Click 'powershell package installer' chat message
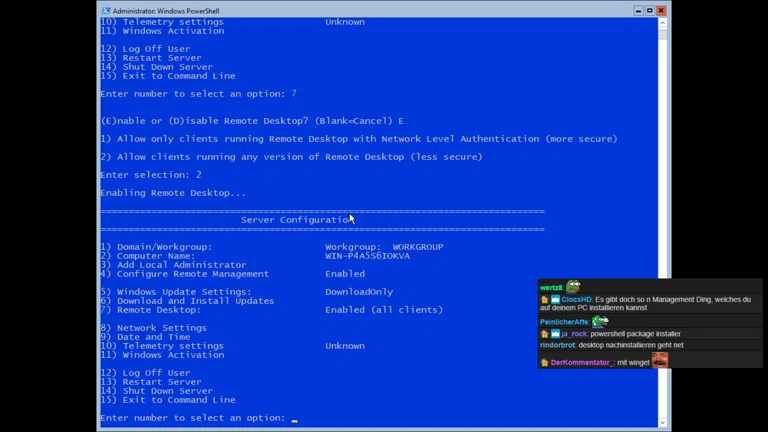Viewport: 768px width, 432px height. click(635, 334)
